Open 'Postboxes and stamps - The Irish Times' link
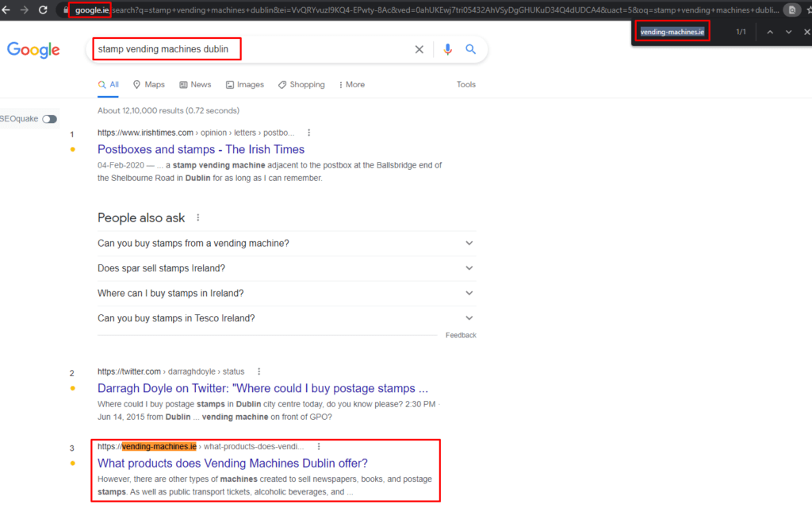812x508 pixels. pos(201,149)
